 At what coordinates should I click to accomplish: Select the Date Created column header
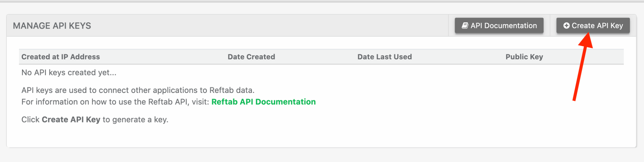251,57
